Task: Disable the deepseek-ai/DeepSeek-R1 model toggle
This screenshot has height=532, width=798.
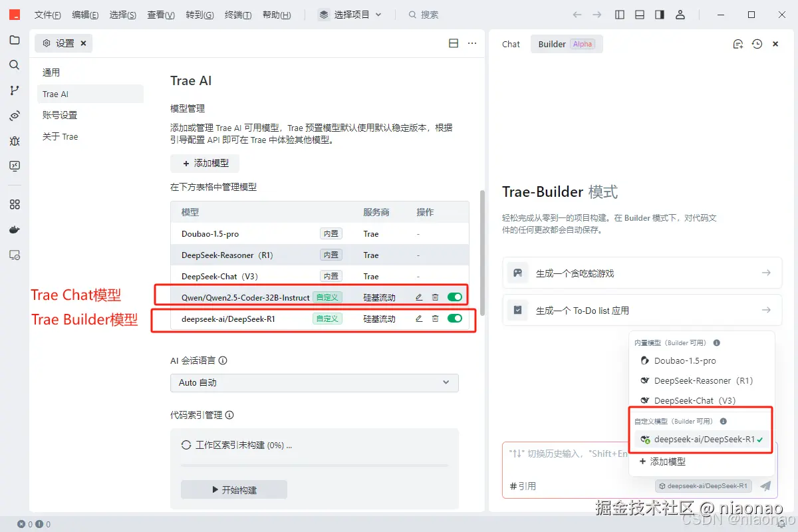Action: pos(454,318)
